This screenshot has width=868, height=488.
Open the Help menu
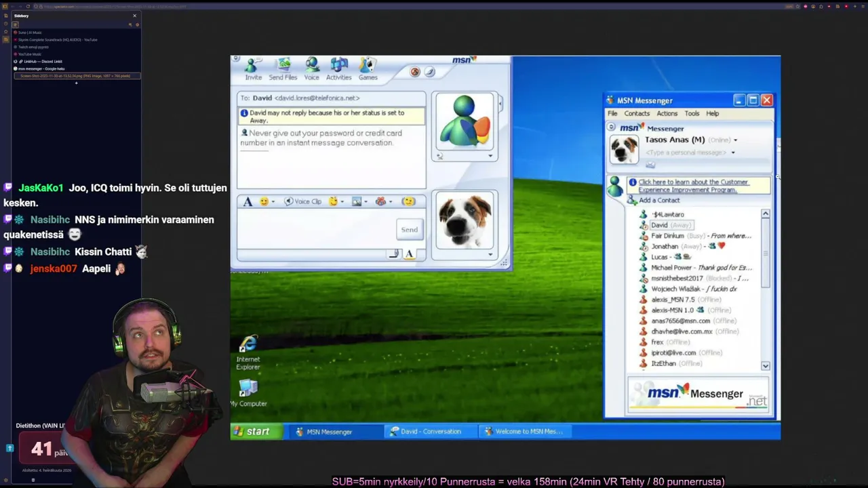point(712,114)
